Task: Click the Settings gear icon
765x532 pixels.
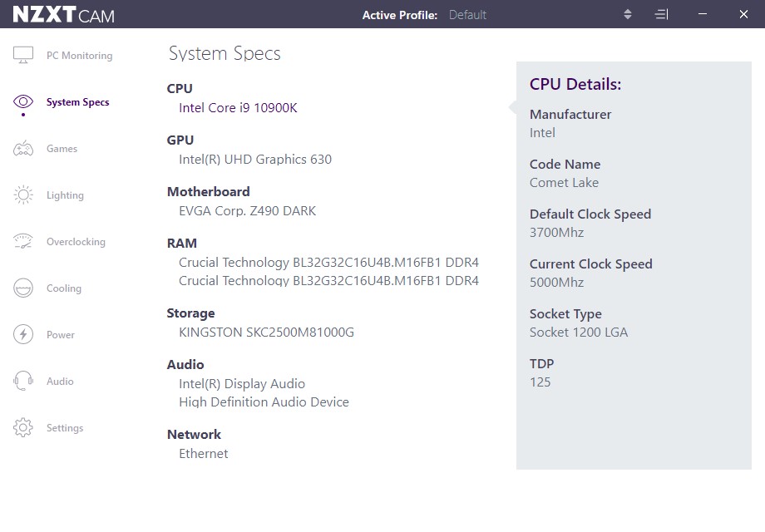Action: point(23,427)
